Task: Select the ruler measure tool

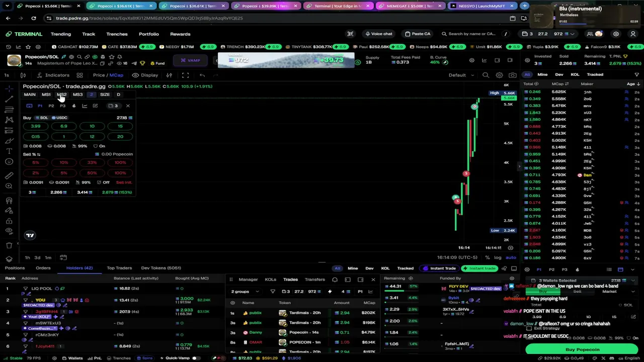Action: [x=9, y=175]
